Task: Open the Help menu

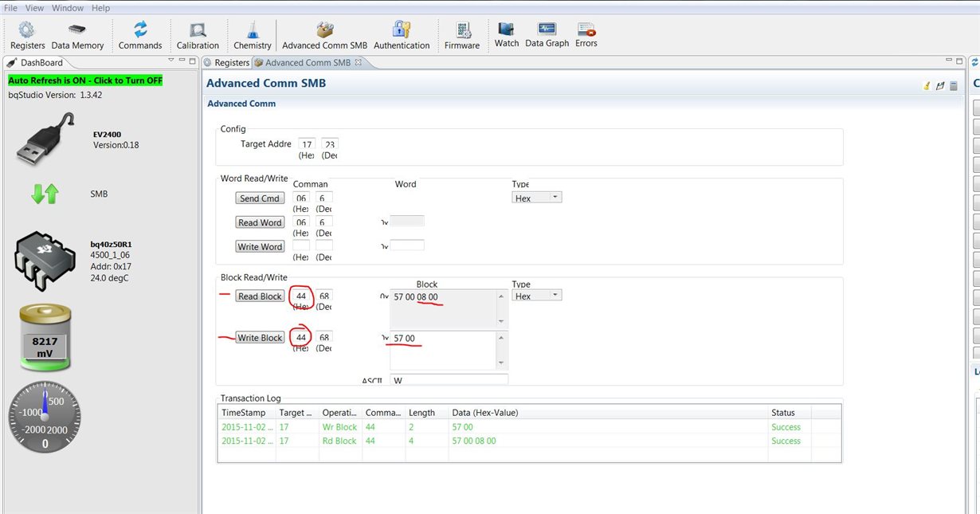Action: click(x=101, y=8)
